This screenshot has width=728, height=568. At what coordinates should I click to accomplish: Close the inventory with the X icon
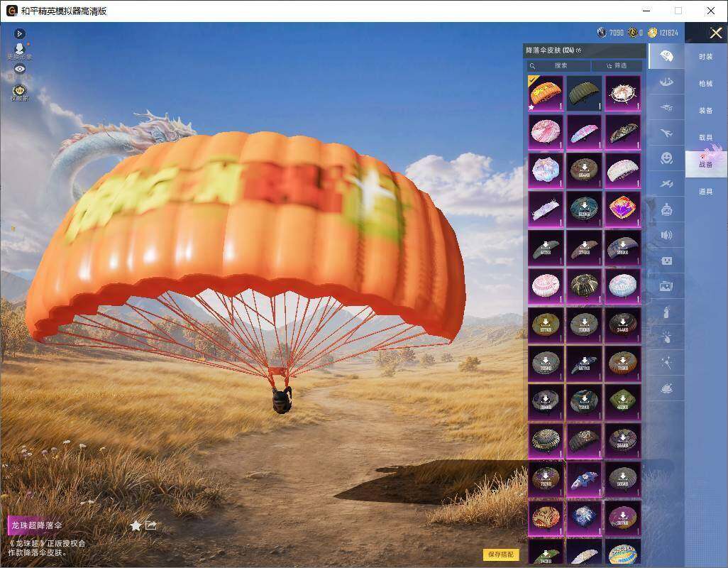pos(715,33)
